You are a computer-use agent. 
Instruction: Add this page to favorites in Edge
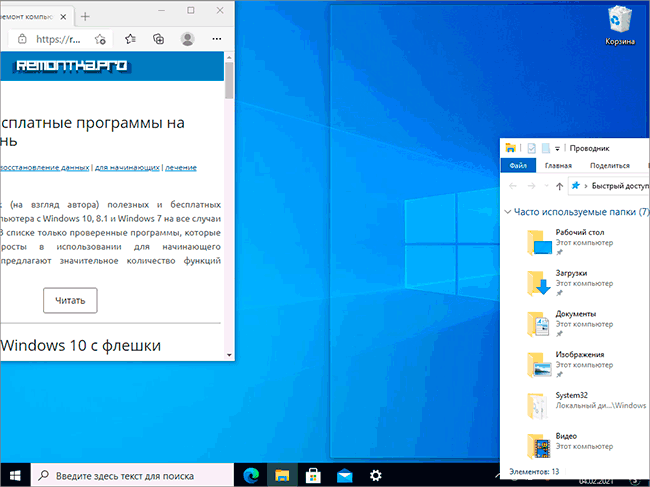[100, 39]
